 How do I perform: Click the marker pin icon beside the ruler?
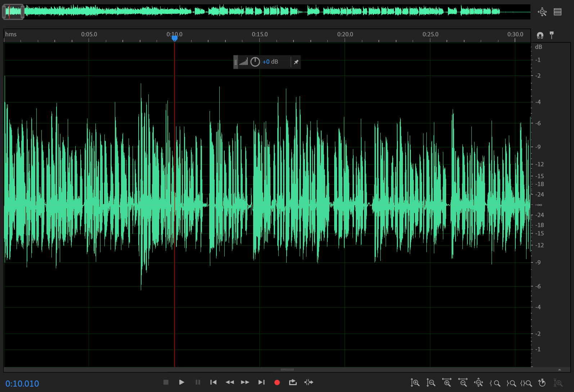tap(552, 35)
